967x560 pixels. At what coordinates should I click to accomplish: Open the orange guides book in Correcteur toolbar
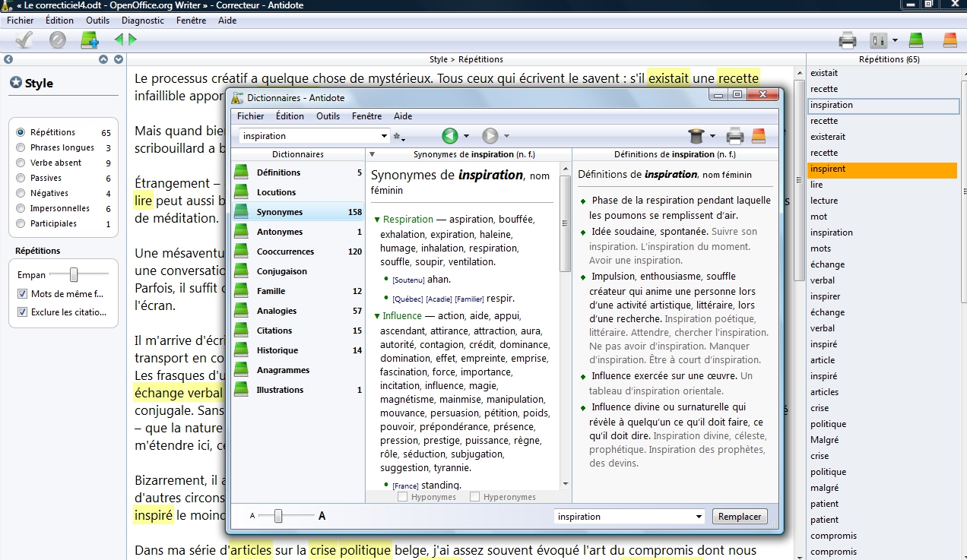[x=950, y=40]
